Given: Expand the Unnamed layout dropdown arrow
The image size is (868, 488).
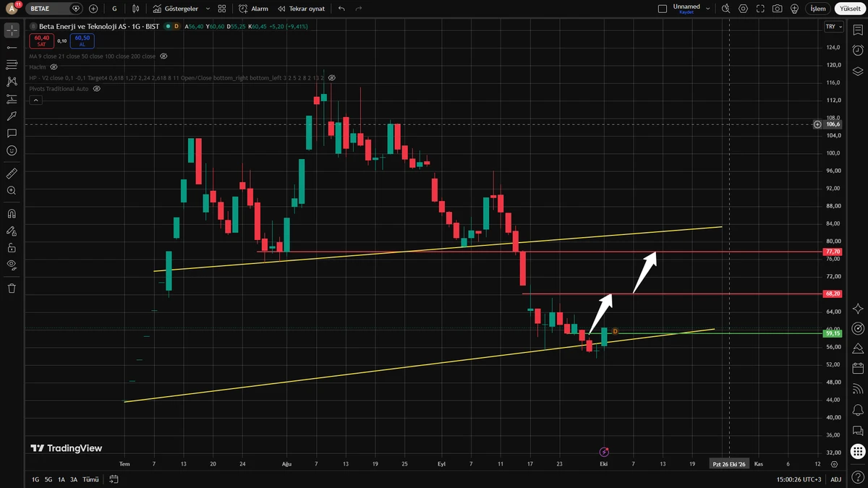Looking at the screenshot, I should pyautogui.click(x=710, y=9).
